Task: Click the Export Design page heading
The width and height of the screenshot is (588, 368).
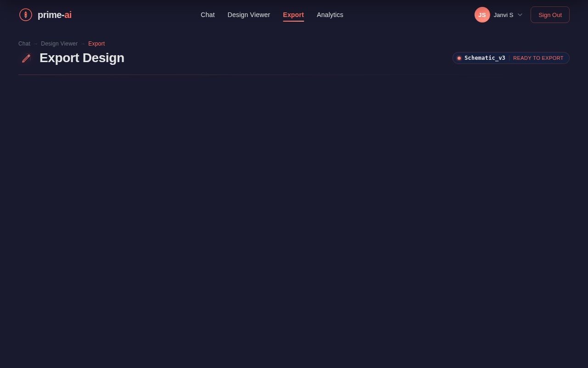Action: click(x=82, y=58)
